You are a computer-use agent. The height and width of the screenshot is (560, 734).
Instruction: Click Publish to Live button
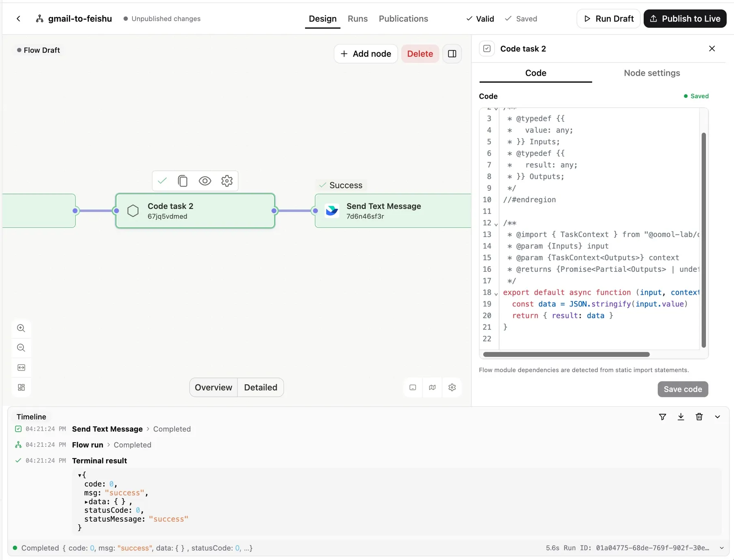[x=685, y=19]
